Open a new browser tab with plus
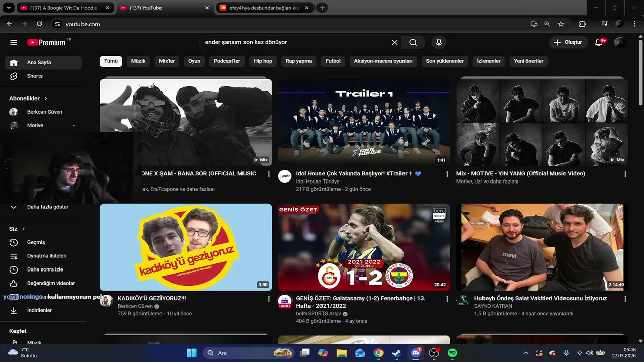The width and height of the screenshot is (644, 362). click(323, 8)
